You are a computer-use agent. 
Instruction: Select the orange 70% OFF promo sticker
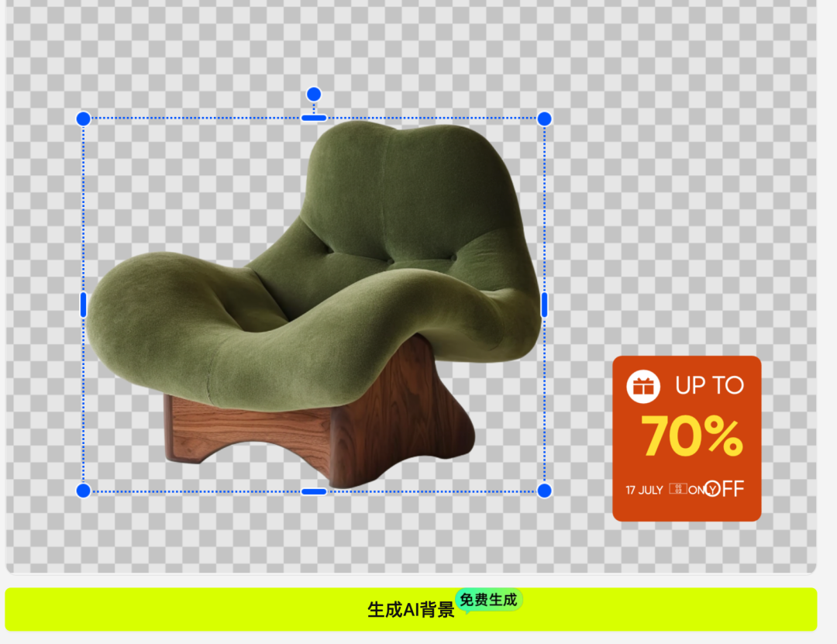point(686,438)
